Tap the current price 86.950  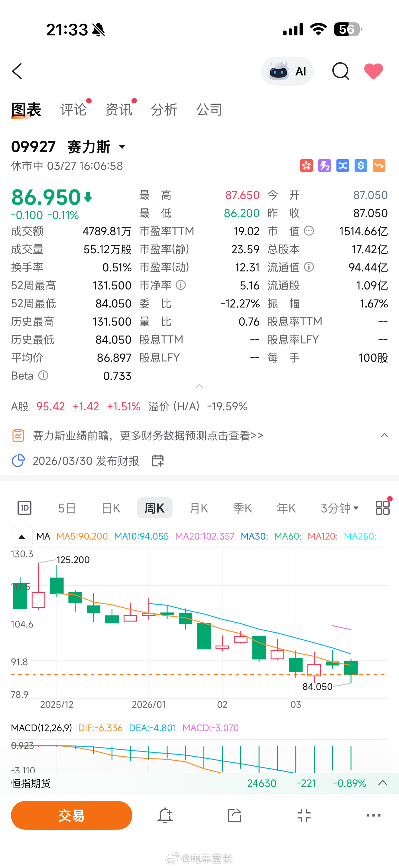click(46, 197)
